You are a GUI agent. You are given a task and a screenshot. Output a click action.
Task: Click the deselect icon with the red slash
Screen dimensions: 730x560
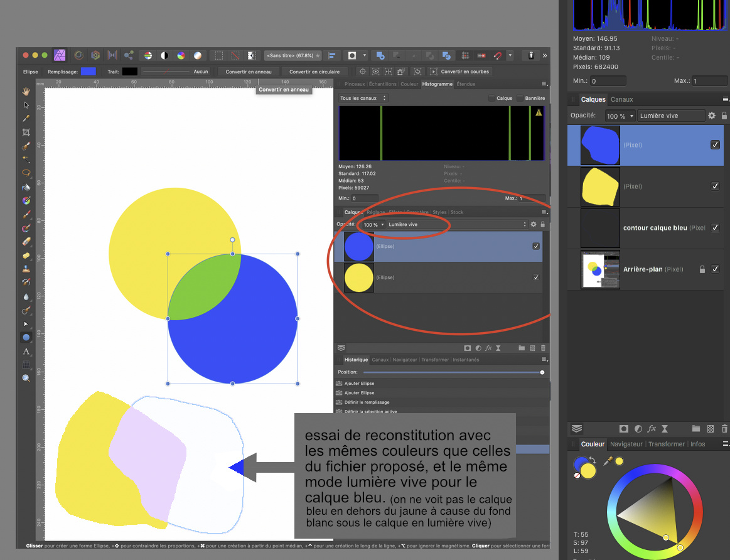[x=235, y=55]
